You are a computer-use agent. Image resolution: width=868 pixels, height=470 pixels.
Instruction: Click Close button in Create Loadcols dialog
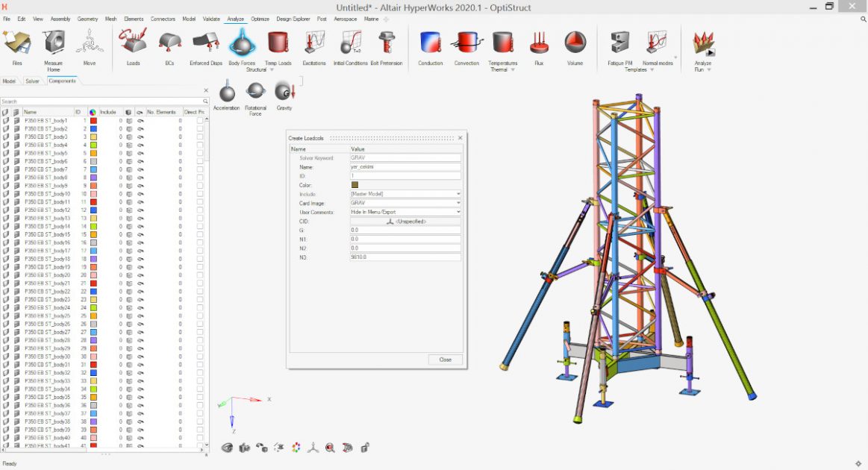pos(445,360)
